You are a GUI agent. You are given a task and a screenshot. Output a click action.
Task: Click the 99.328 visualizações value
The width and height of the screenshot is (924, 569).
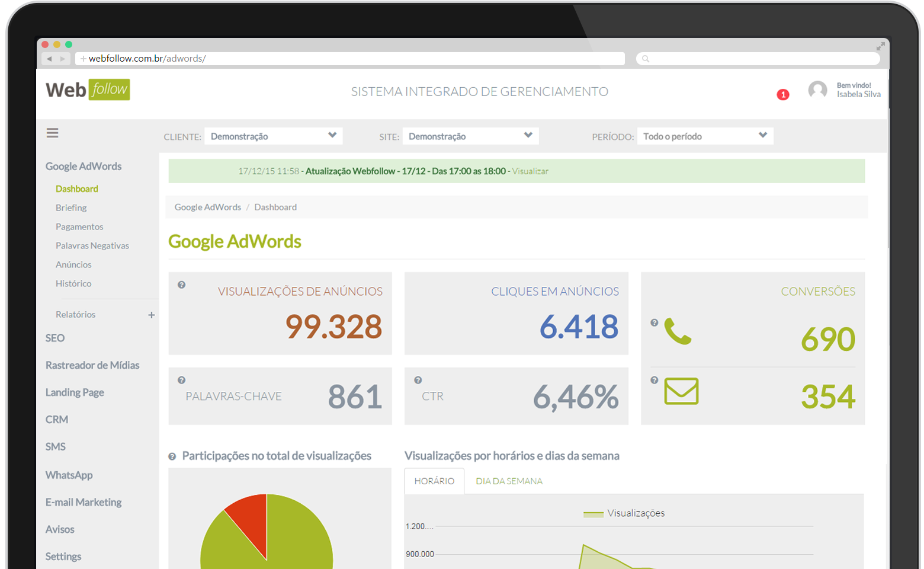pyautogui.click(x=333, y=327)
